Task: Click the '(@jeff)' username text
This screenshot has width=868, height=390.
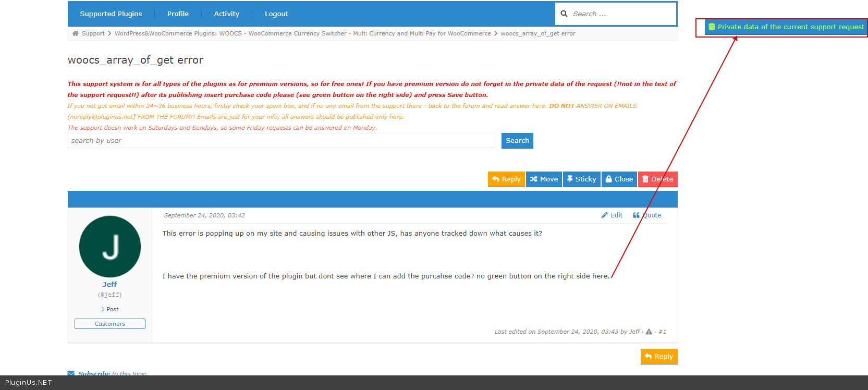Action: click(x=110, y=295)
